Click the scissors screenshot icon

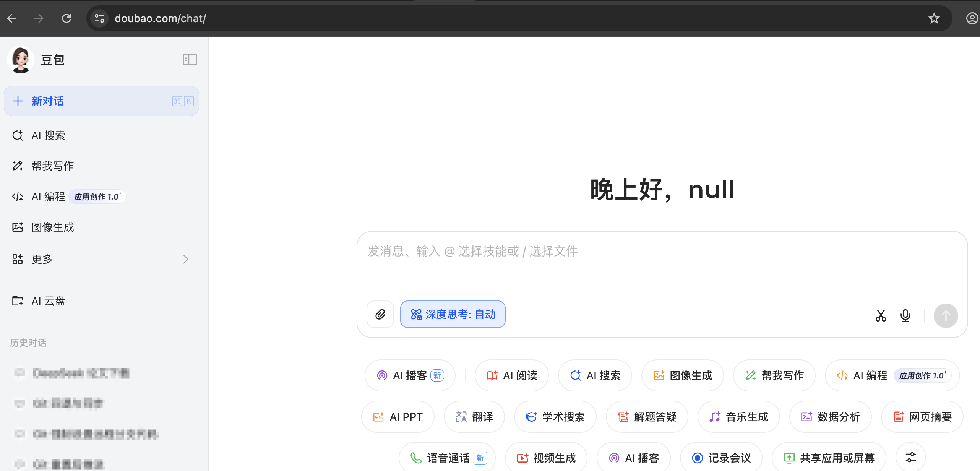pos(881,315)
